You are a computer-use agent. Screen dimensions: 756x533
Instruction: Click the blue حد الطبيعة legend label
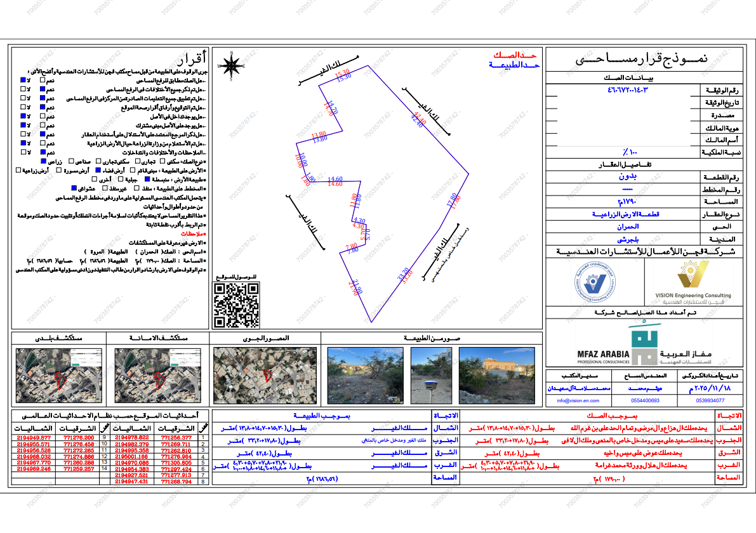coord(514,65)
